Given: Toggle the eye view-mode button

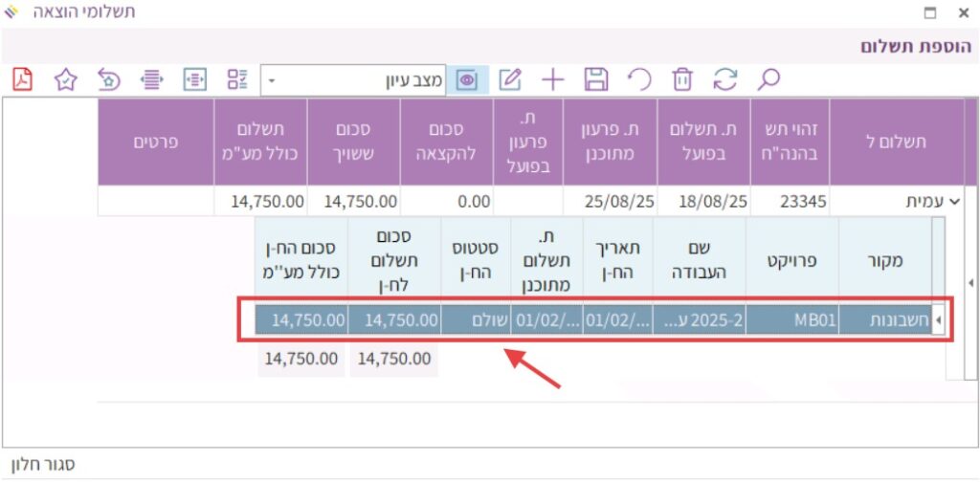Looking at the screenshot, I should [x=468, y=79].
